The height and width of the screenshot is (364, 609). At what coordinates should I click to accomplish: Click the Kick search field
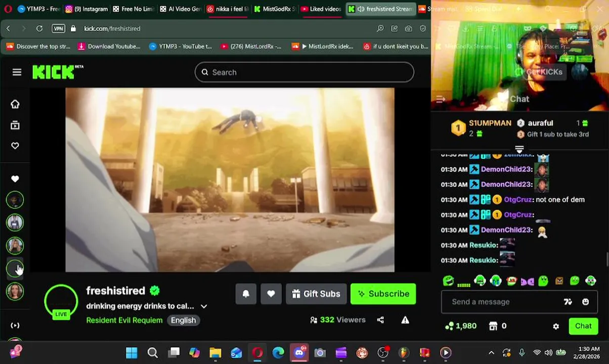[304, 72]
